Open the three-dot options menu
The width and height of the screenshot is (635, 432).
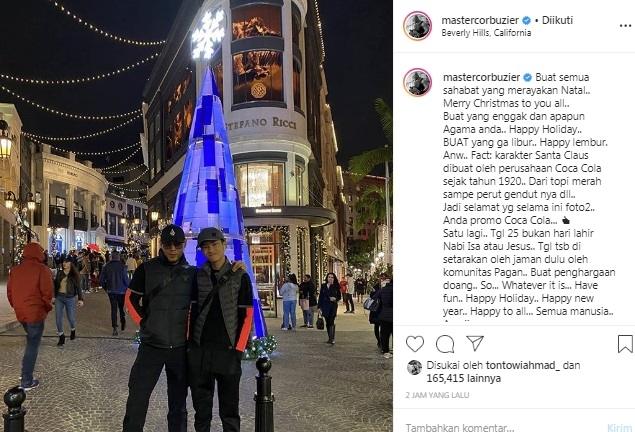626,26
